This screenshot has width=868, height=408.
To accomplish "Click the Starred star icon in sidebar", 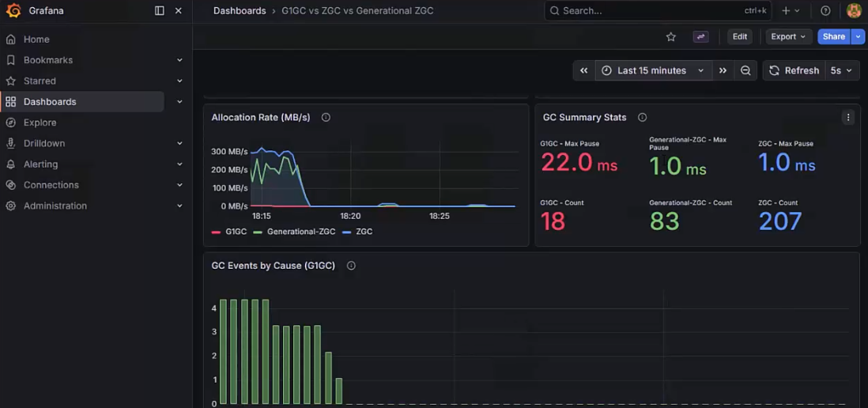I will click(x=10, y=81).
